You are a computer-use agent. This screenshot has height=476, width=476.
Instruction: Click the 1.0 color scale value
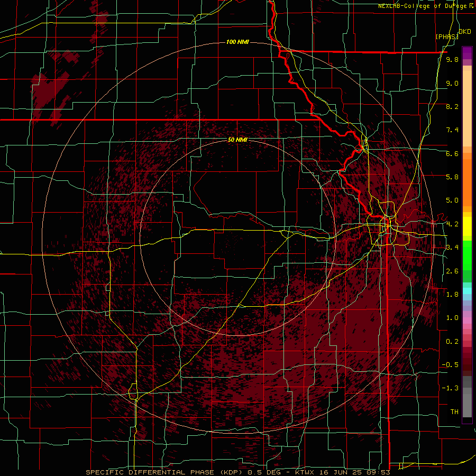pos(452,318)
